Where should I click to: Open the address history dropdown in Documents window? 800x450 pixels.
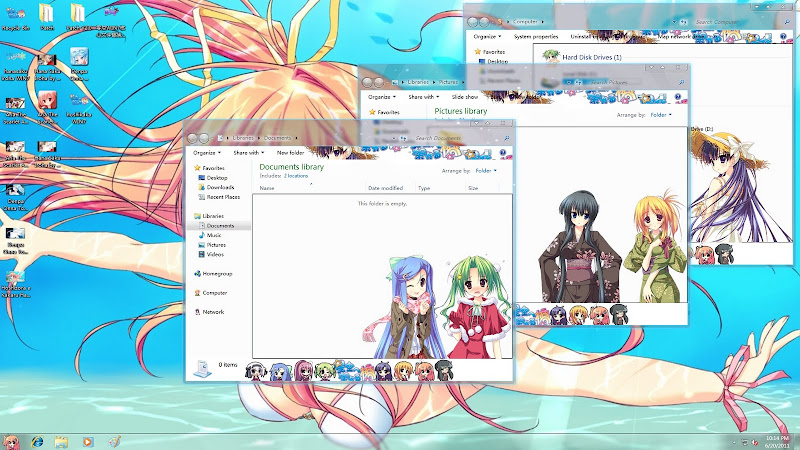(395, 138)
